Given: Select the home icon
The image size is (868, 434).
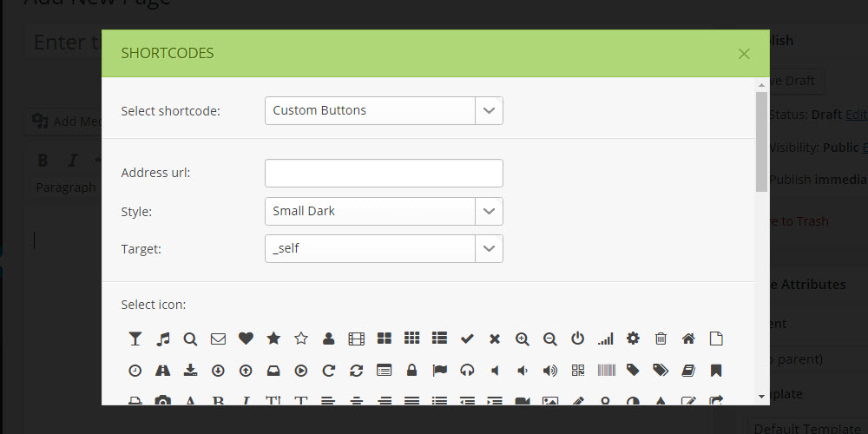Looking at the screenshot, I should click(x=688, y=339).
